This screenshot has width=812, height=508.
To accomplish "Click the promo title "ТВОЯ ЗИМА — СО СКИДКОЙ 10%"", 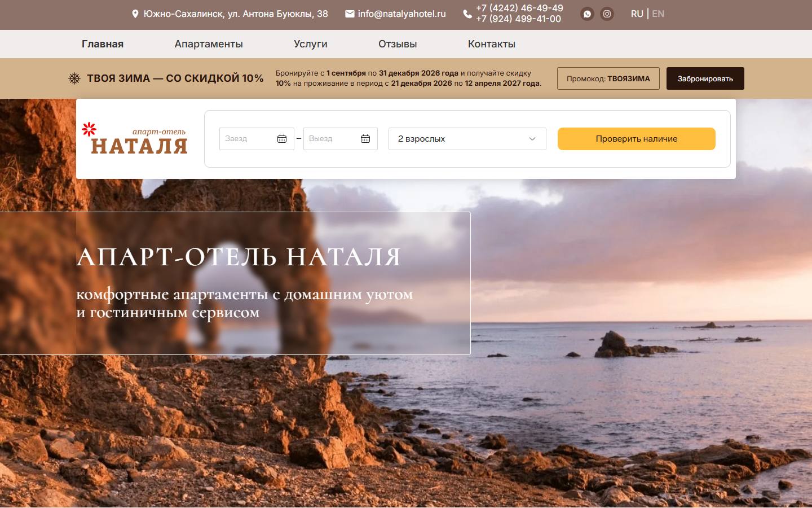I will pyautogui.click(x=175, y=78).
